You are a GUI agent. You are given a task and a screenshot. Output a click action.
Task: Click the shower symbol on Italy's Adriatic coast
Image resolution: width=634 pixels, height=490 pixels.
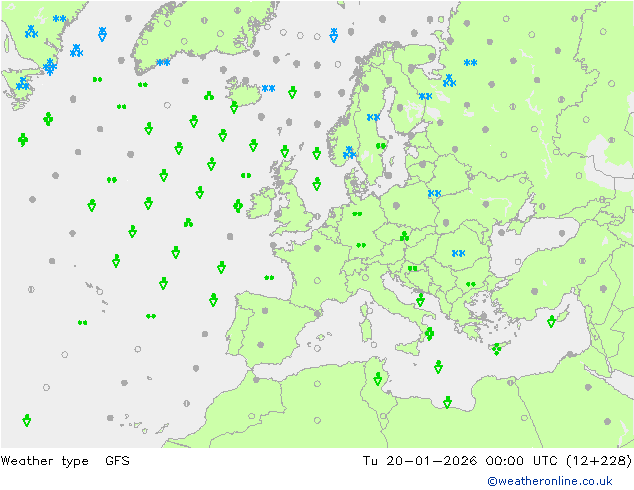click(x=420, y=300)
